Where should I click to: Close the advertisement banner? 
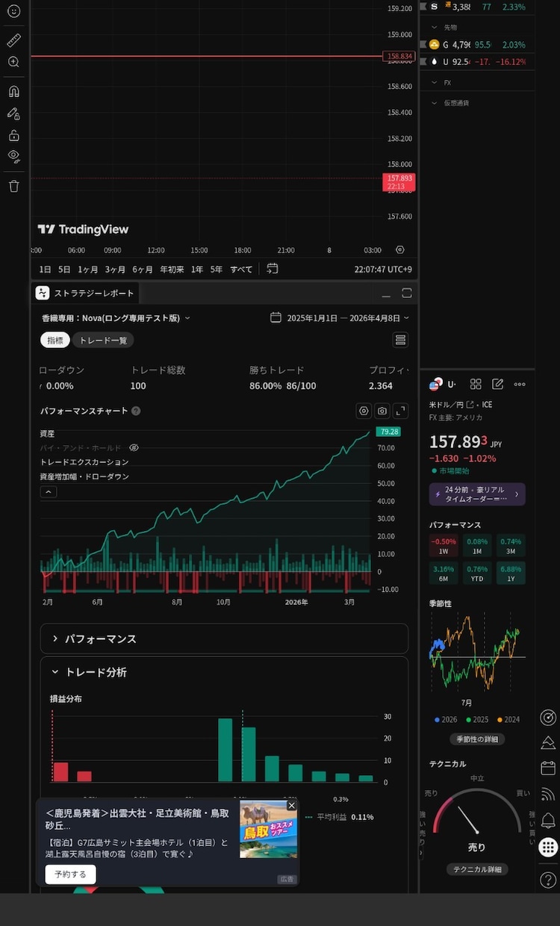pos(292,805)
